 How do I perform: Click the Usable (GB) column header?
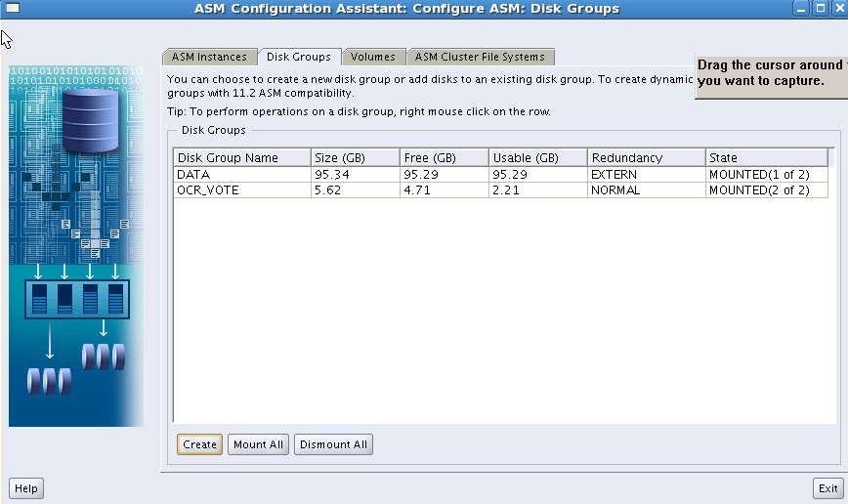tap(538, 157)
